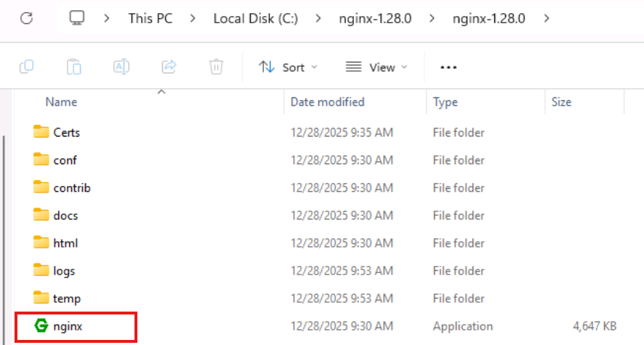Expand chevron after Local Disk (C:)

318,18
